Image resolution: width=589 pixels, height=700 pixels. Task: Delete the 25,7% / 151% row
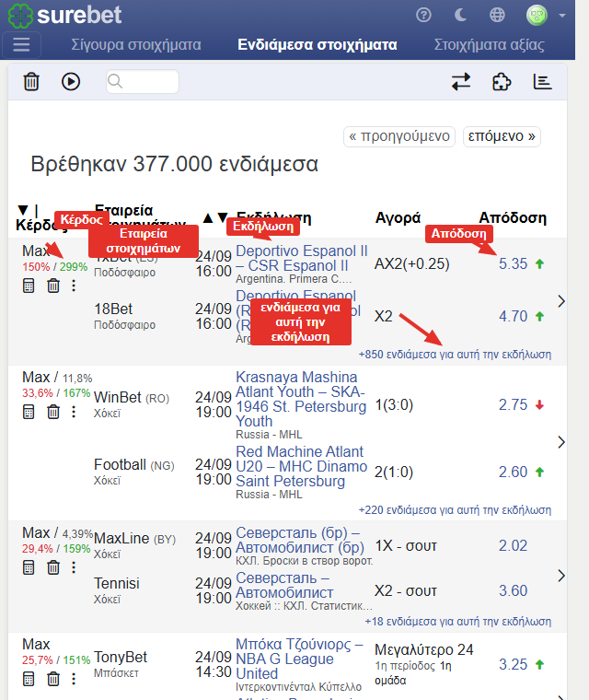click(x=53, y=679)
